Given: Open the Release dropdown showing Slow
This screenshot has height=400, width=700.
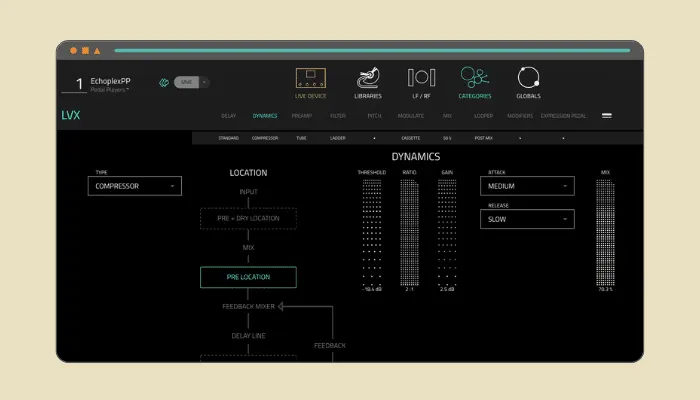Looking at the screenshot, I should point(527,219).
